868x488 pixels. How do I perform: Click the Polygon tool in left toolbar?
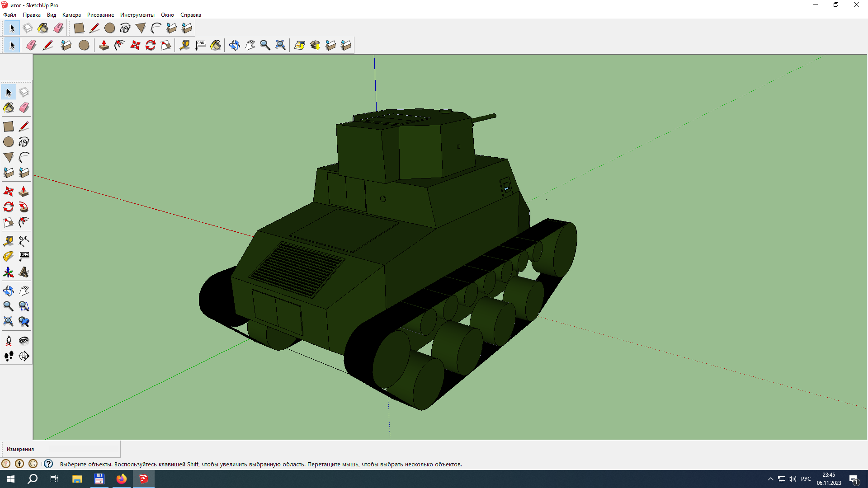pyautogui.click(x=8, y=157)
